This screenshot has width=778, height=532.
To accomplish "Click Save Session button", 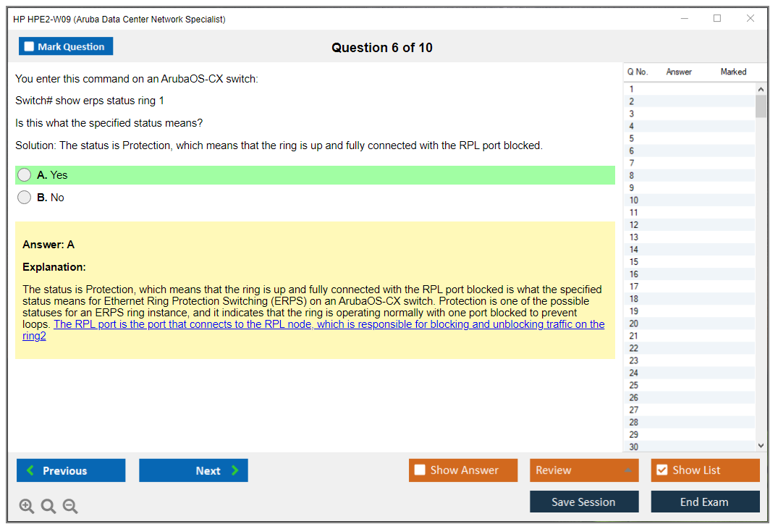I will 583,502.
